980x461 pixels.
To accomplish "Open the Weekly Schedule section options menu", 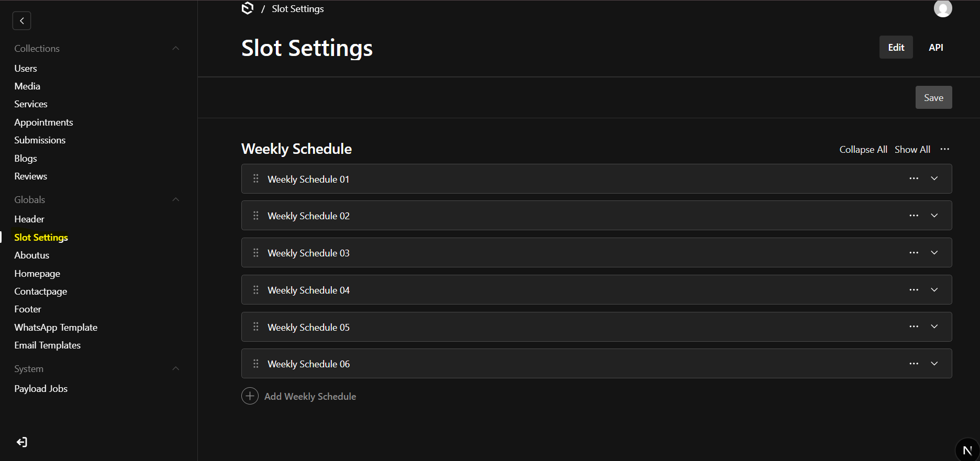I will pyautogui.click(x=944, y=149).
